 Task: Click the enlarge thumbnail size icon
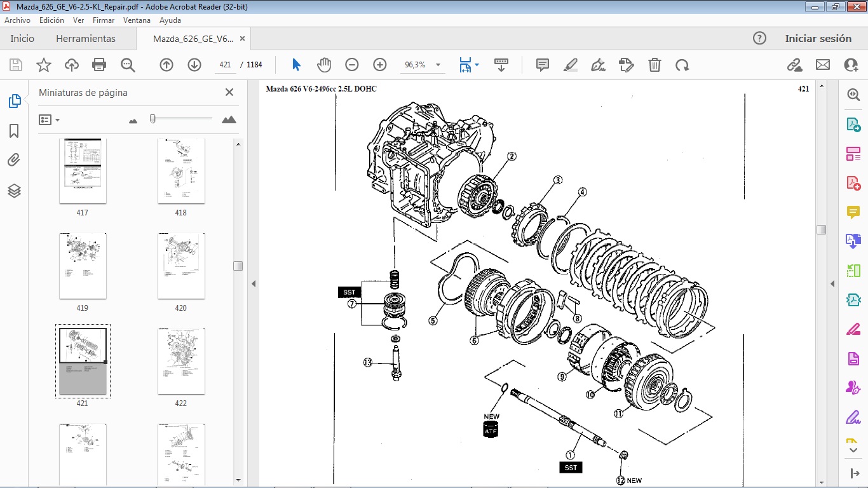tap(229, 119)
